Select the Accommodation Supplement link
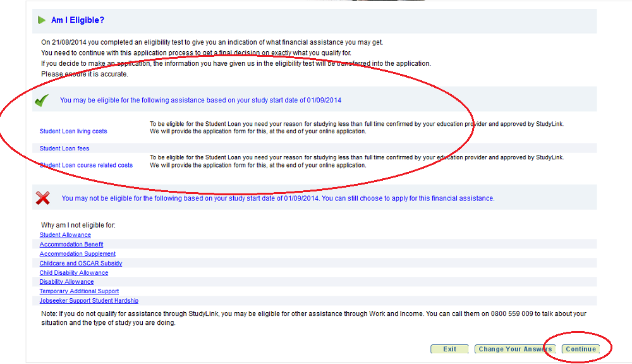This screenshot has height=364, width=632. point(78,254)
